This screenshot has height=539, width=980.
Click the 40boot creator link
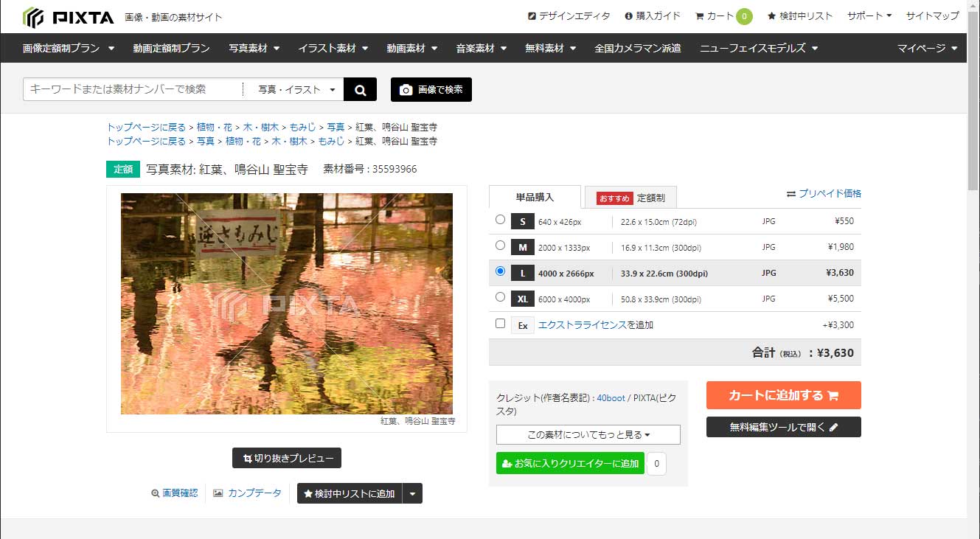(611, 398)
